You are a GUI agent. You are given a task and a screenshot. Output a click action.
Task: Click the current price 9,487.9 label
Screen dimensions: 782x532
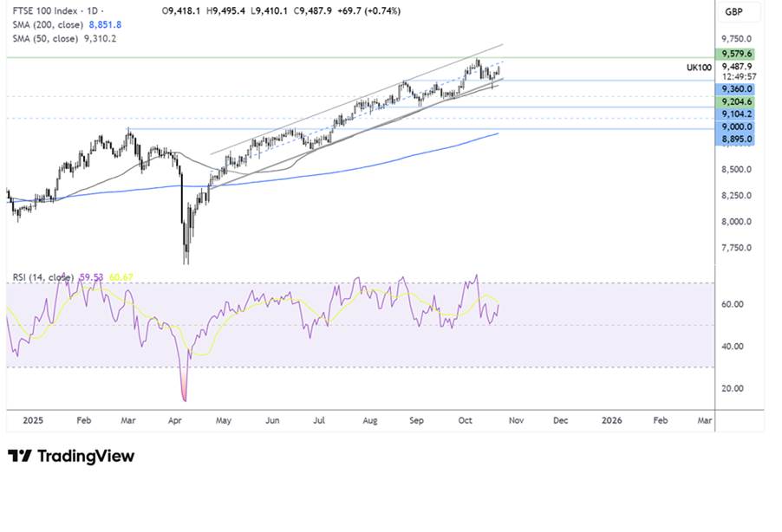tap(735, 66)
